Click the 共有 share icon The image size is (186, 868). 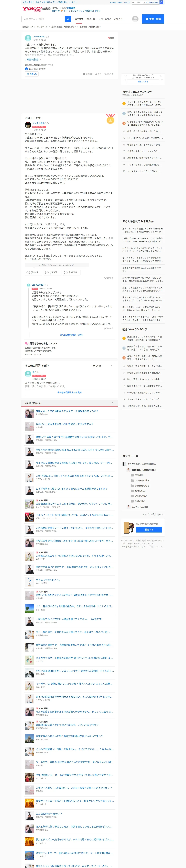pos(96,74)
